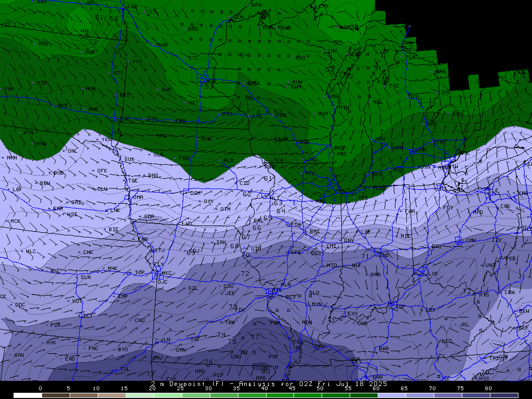This screenshot has width=532, height=399.
Task: Select the BMI station label
Action: [x=314, y=232]
